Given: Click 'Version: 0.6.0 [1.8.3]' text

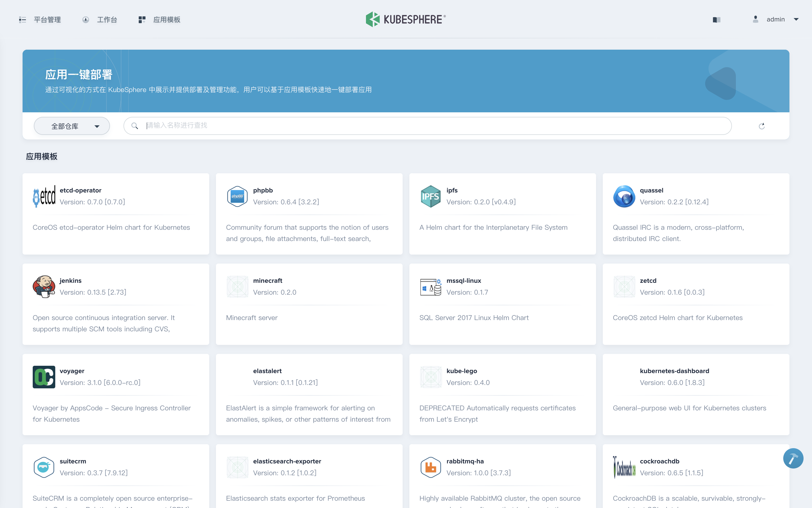Looking at the screenshot, I should pyautogui.click(x=672, y=383).
